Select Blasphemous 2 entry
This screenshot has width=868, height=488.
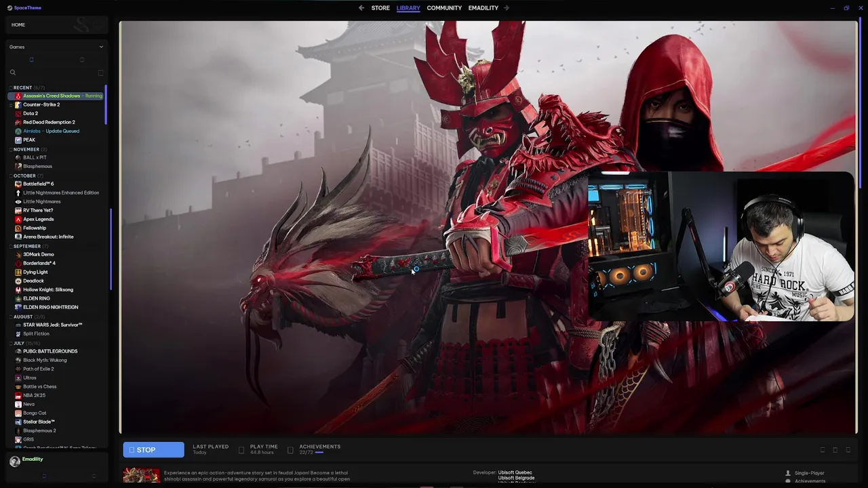(x=39, y=431)
